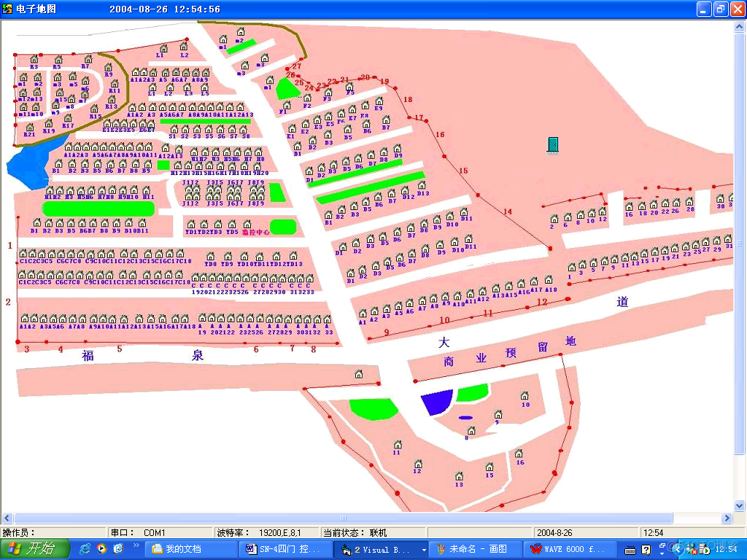Expand hidden system tray icons
747x560 pixels.
(x=678, y=550)
